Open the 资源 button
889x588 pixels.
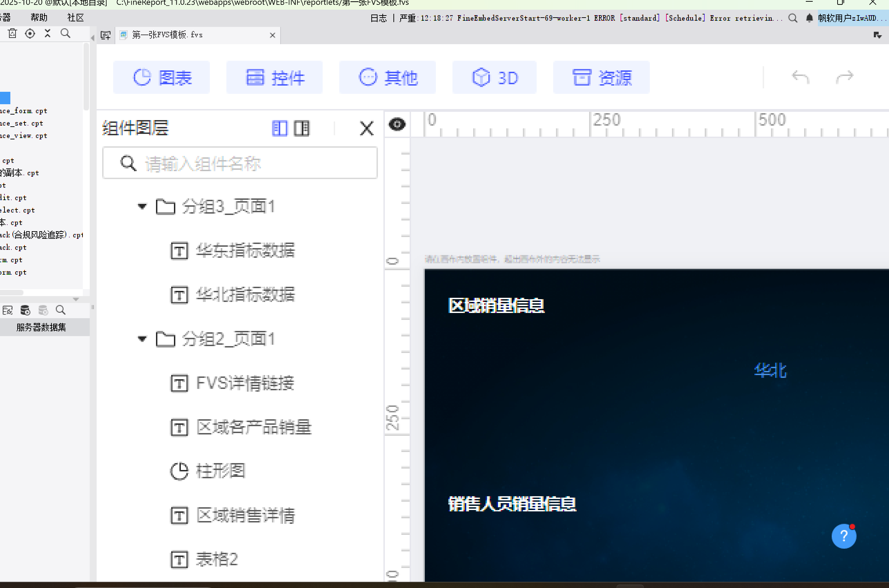601,78
